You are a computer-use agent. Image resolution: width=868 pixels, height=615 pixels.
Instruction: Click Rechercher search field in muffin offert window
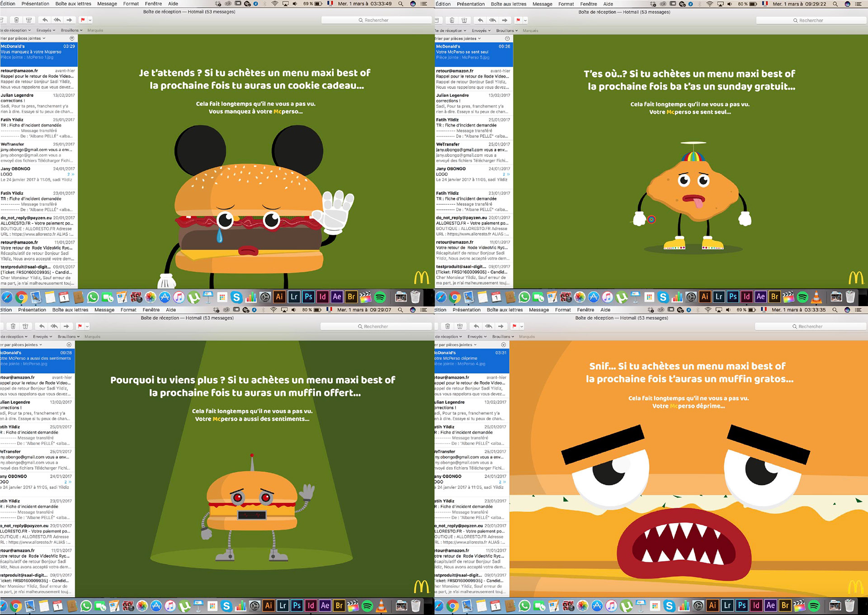(x=376, y=326)
